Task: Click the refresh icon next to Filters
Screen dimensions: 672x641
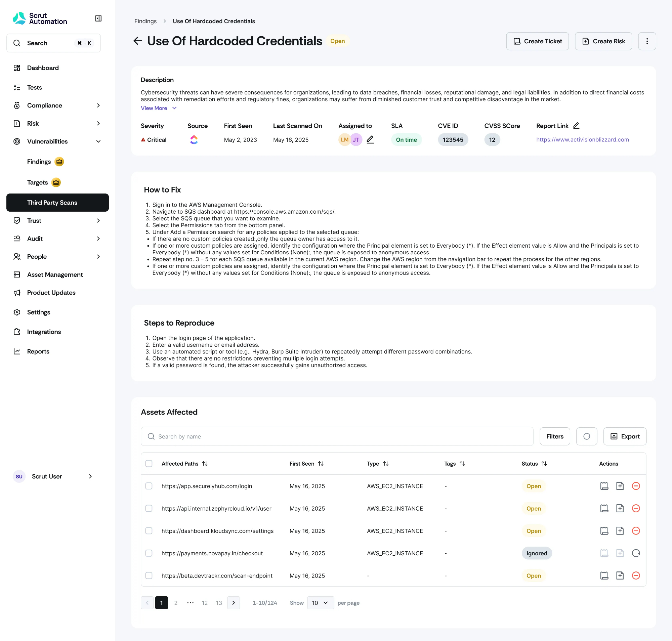Action: pos(586,436)
